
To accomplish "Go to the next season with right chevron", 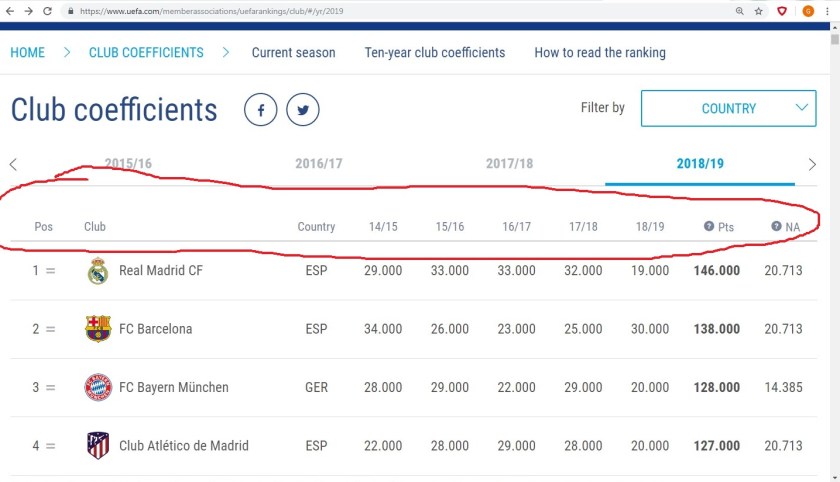I will (812, 164).
